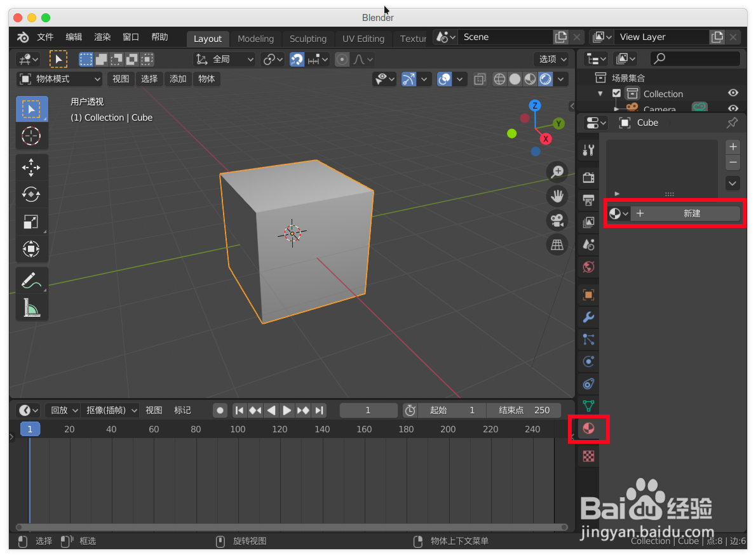Switch to rendered shading mode
This screenshot has height=558, width=756.
pos(545,79)
